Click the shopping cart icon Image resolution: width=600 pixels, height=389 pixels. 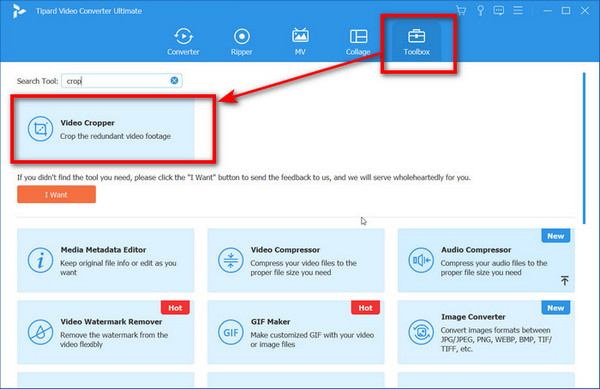pos(461,10)
